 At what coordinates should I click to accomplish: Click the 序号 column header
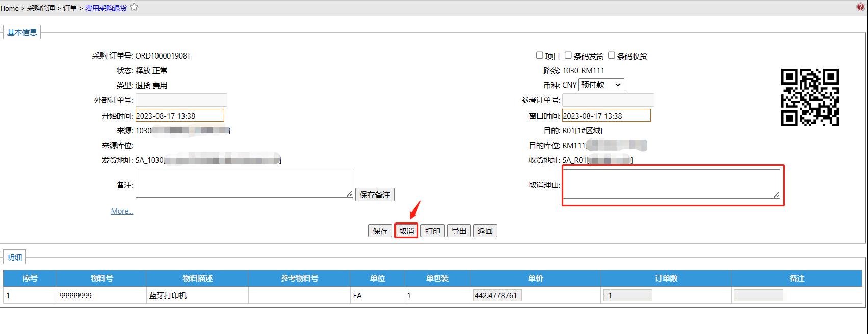coord(30,279)
